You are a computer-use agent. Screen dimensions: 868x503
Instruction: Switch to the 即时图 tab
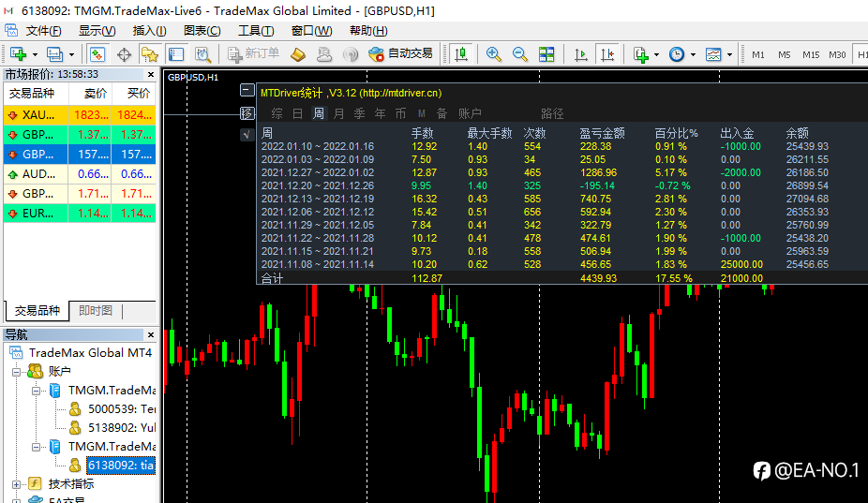pyautogui.click(x=96, y=311)
